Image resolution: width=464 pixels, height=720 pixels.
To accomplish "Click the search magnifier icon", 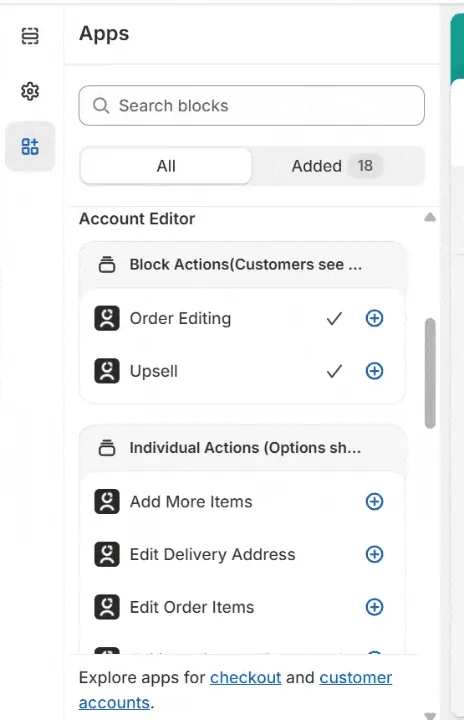I will 101,106.
